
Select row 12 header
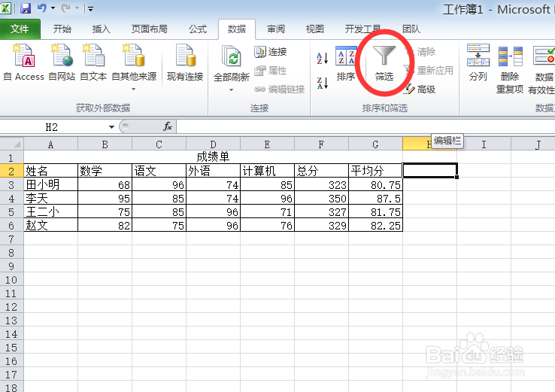coord(11,307)
